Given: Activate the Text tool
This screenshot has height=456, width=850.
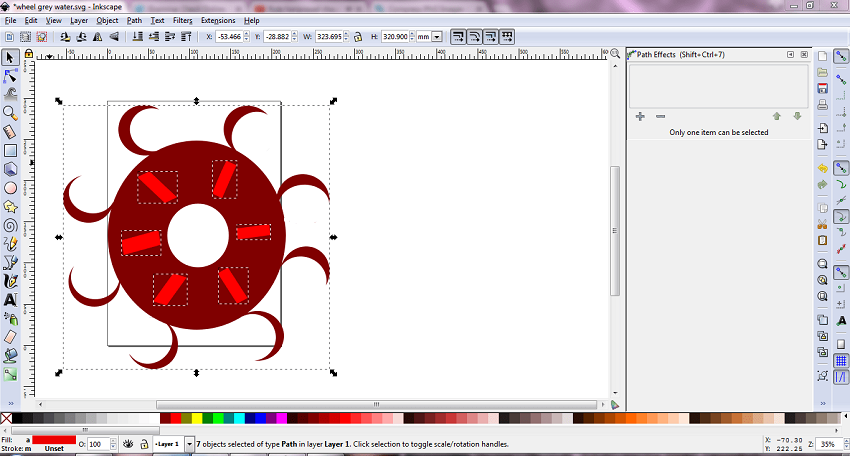Looking at the screenshot, I should pyautogui.click(x=10, y=300).
